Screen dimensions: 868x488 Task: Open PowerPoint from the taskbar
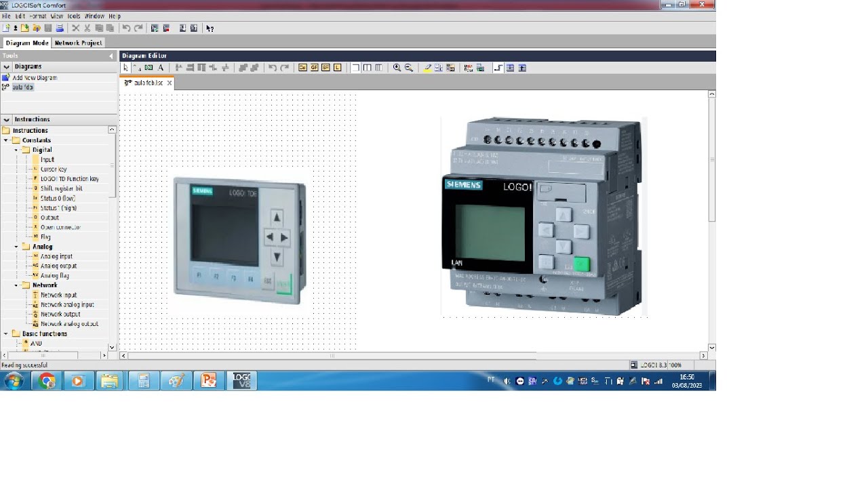(208, 381)
